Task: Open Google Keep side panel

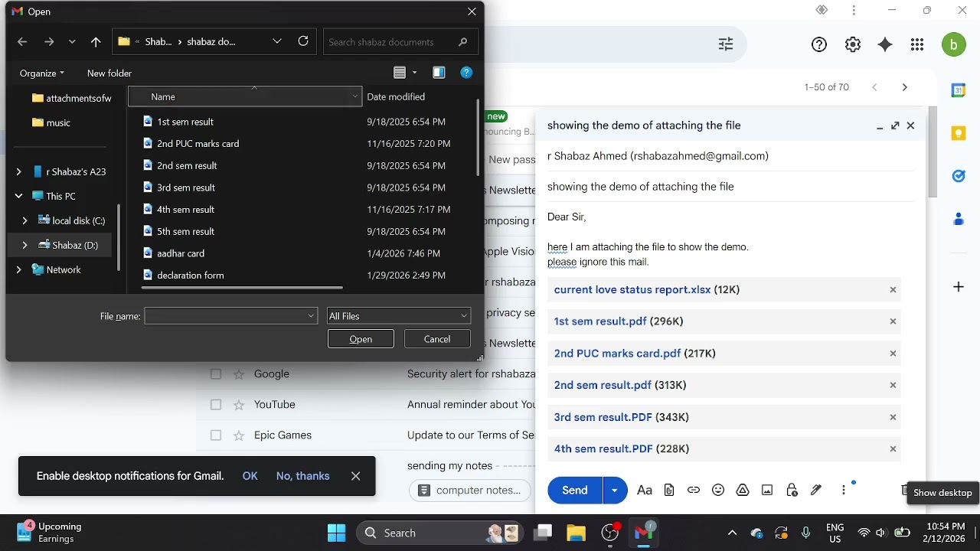Action: pos(958,133)
